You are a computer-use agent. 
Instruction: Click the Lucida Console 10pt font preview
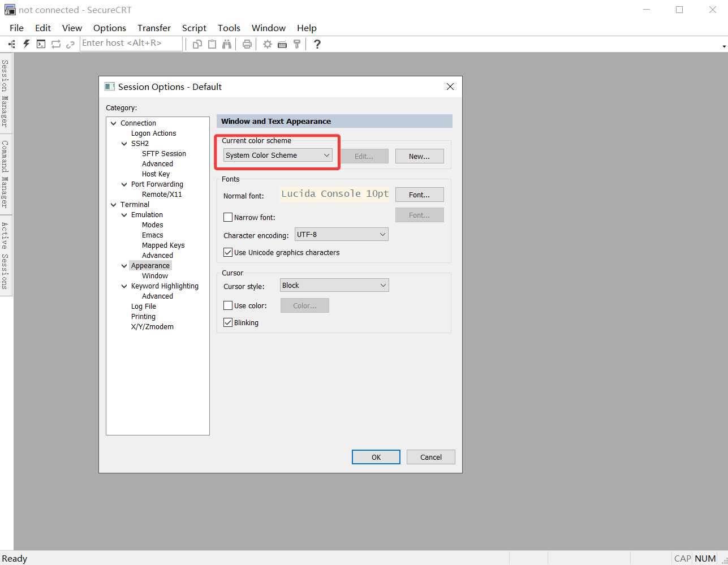(335, 194)
